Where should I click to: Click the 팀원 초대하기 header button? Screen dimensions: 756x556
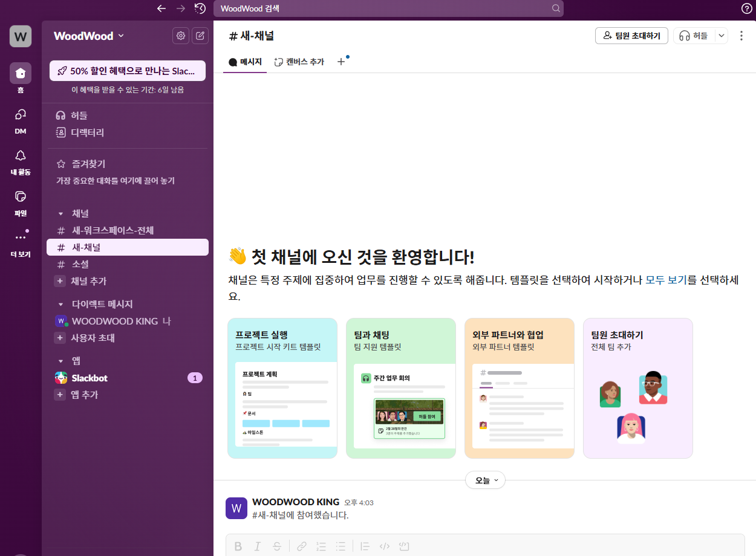[x=632, y=36]
